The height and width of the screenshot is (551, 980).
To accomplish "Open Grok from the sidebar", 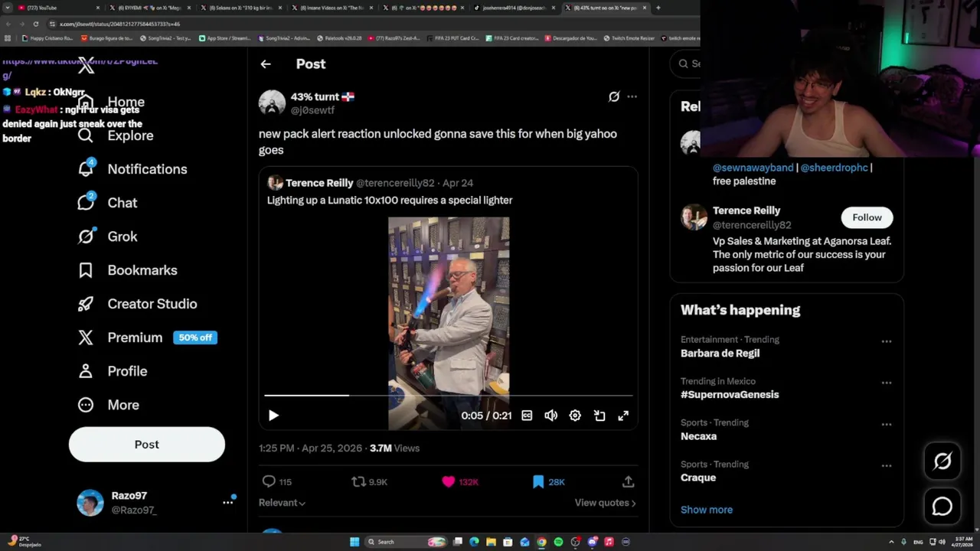I will tap(107, 236).
